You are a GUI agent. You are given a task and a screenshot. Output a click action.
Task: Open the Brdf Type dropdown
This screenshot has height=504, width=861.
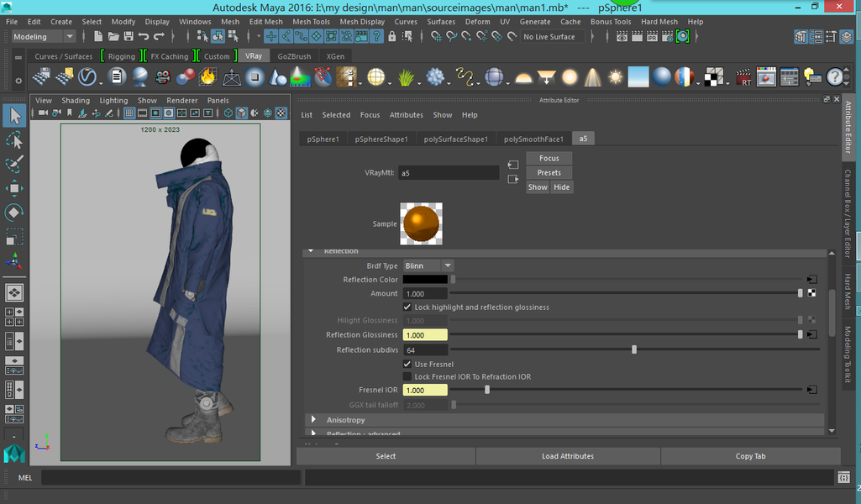428,265
